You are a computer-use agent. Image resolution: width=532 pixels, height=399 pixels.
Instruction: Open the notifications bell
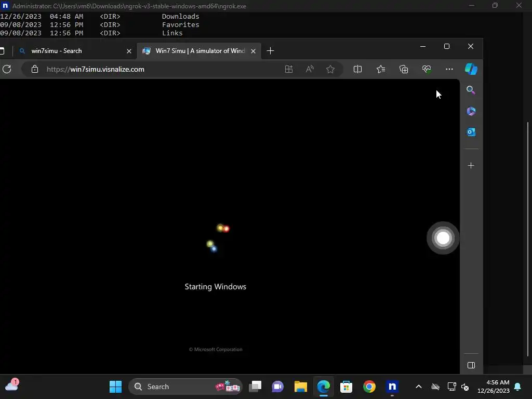tap(517, 387)
